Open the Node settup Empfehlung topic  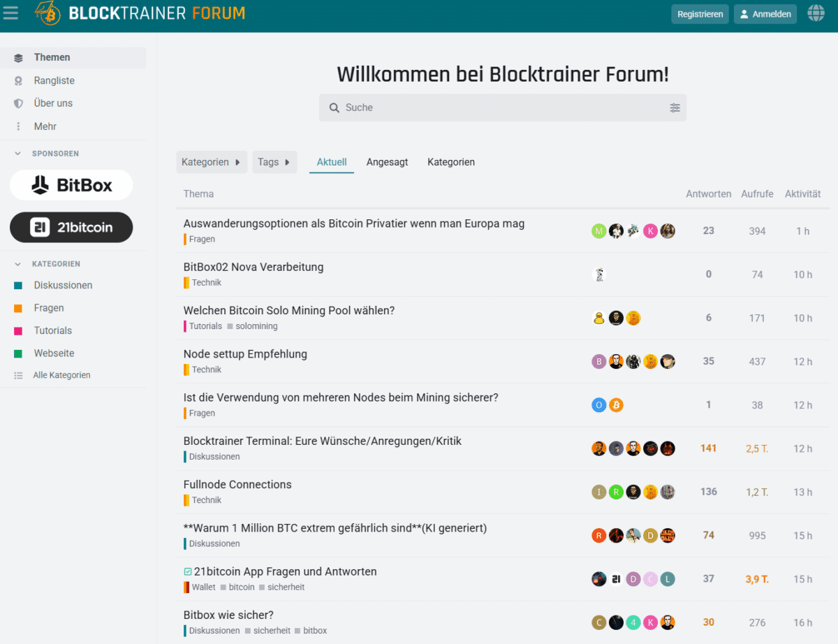tap(245, 354)
